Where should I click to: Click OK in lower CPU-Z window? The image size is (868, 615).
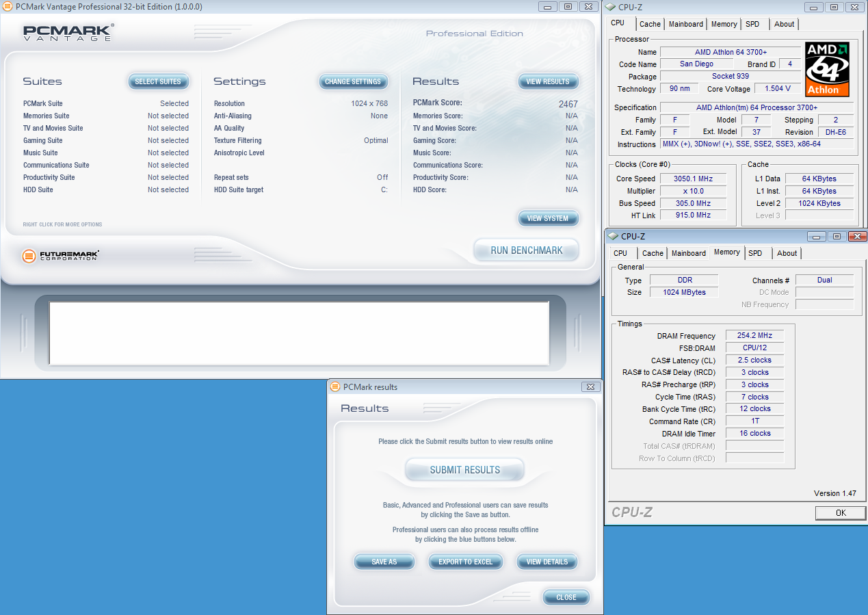pyautogui.click(x=841, y=512)
